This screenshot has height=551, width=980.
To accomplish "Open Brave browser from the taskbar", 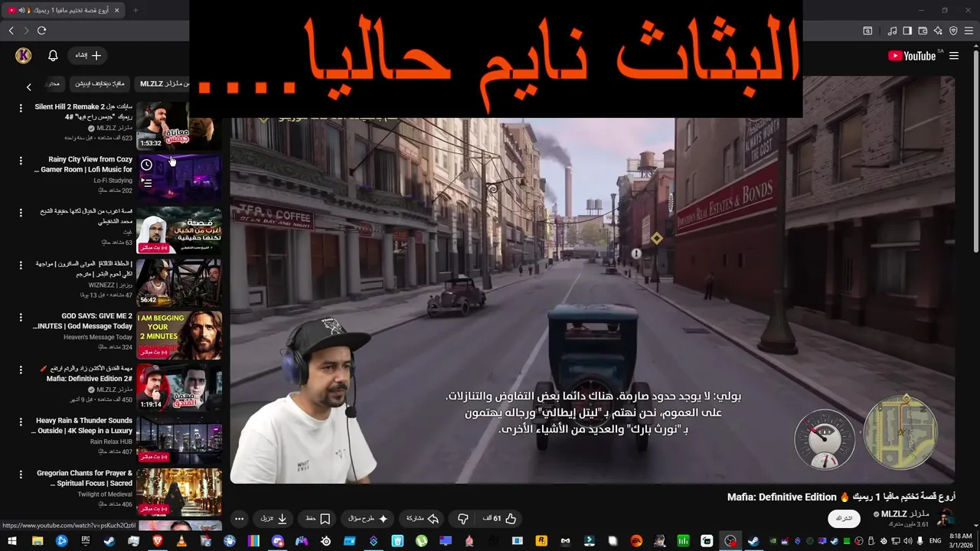I will click(157, 541).
